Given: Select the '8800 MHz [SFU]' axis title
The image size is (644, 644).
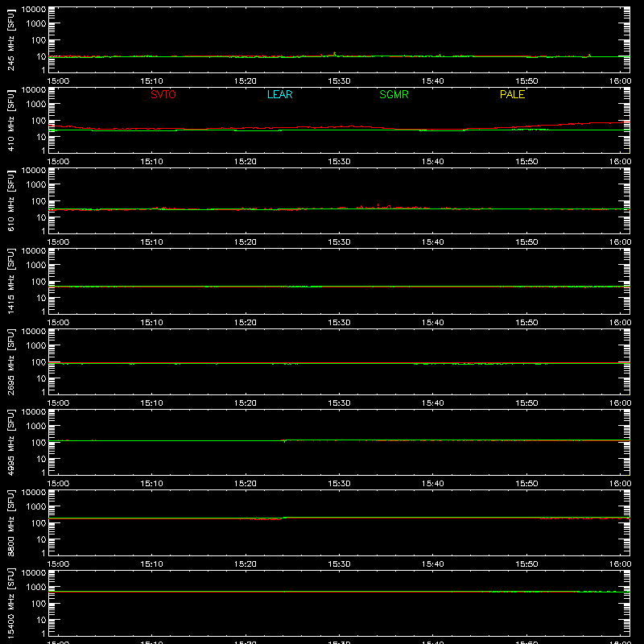Looking at the screenshot, I should click(11, 522).
